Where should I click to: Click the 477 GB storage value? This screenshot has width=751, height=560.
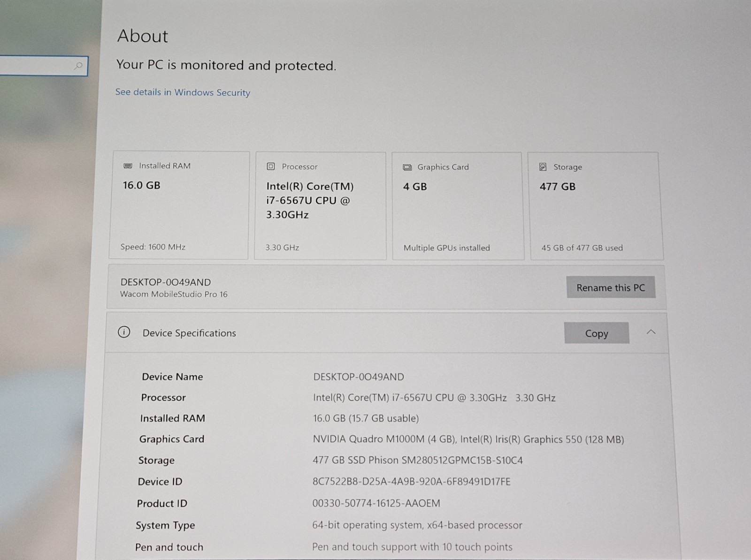(557, 187)
